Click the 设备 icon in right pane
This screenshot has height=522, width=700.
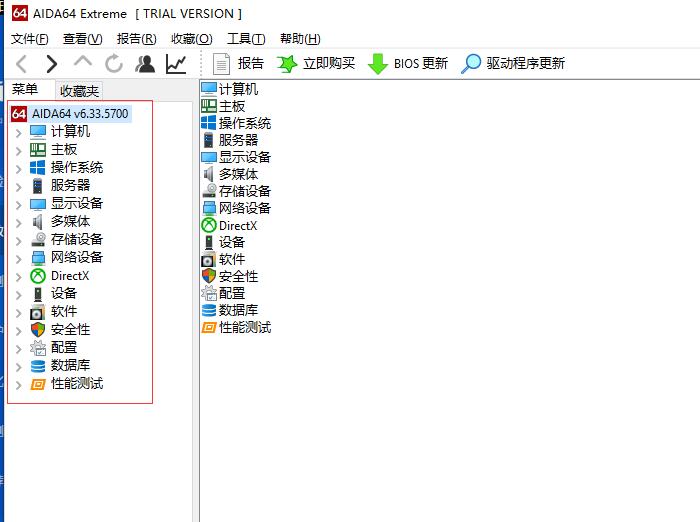click(208, 242)
